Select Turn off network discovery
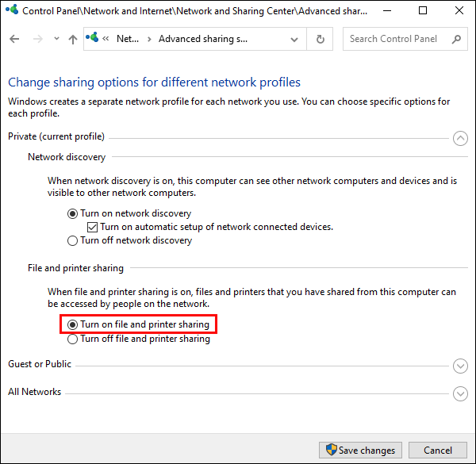This screenshot has width=476, height=464. point(129,240)
